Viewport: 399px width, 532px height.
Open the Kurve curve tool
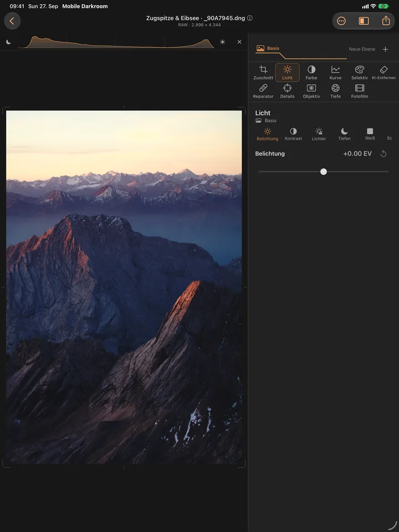[336, 73]
